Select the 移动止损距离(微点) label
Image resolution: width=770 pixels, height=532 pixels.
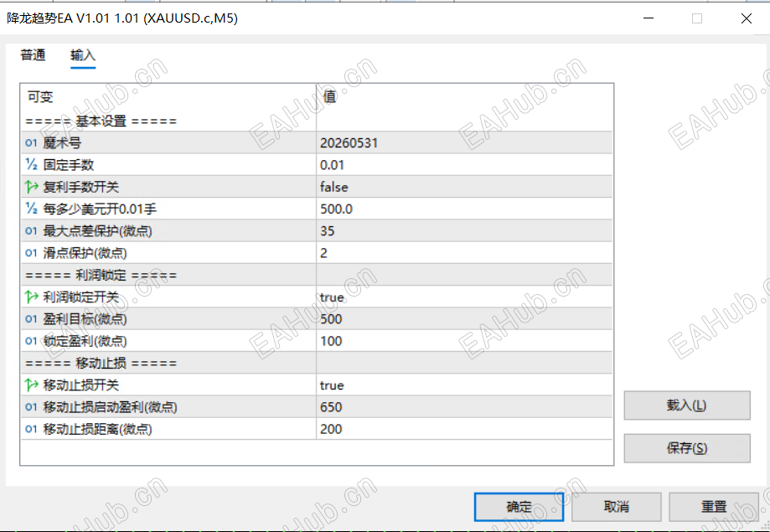tap(98, 429)
